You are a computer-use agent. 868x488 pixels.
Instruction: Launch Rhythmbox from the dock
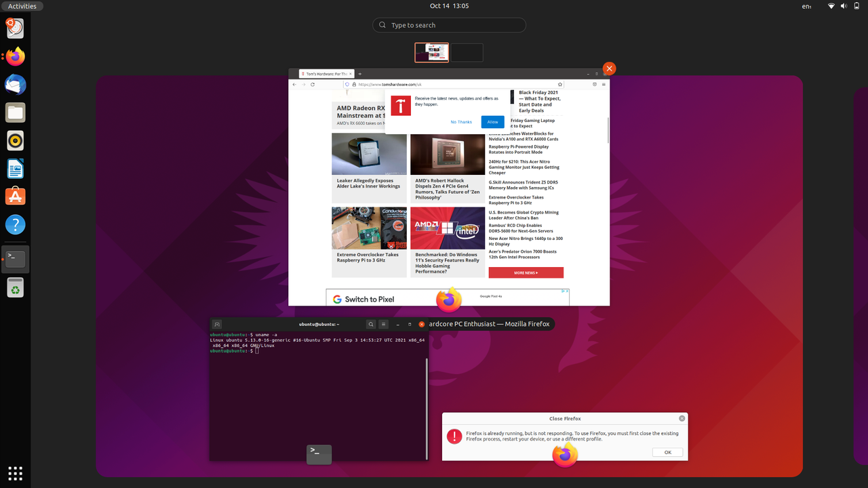[15, 141]
